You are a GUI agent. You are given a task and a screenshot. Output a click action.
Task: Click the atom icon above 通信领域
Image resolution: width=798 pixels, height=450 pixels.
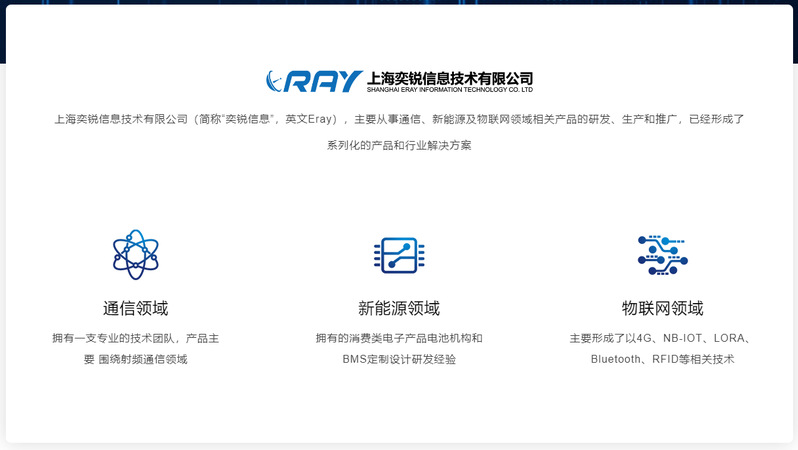[135, 255]
